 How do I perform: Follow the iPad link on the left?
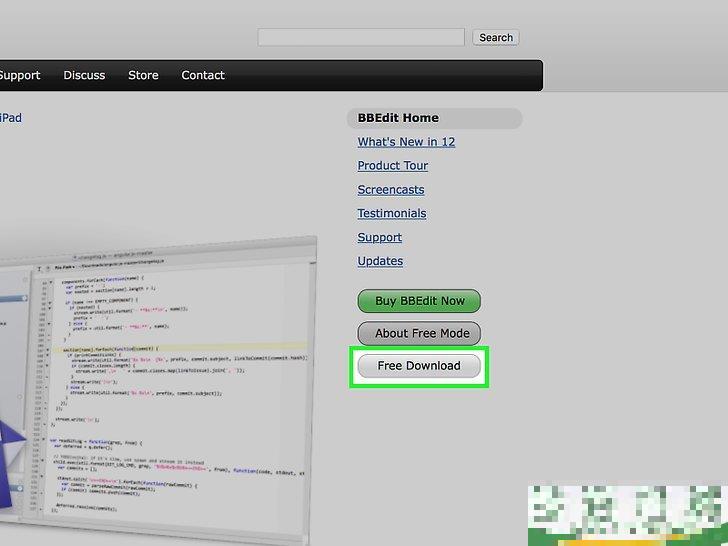point(10,118)
